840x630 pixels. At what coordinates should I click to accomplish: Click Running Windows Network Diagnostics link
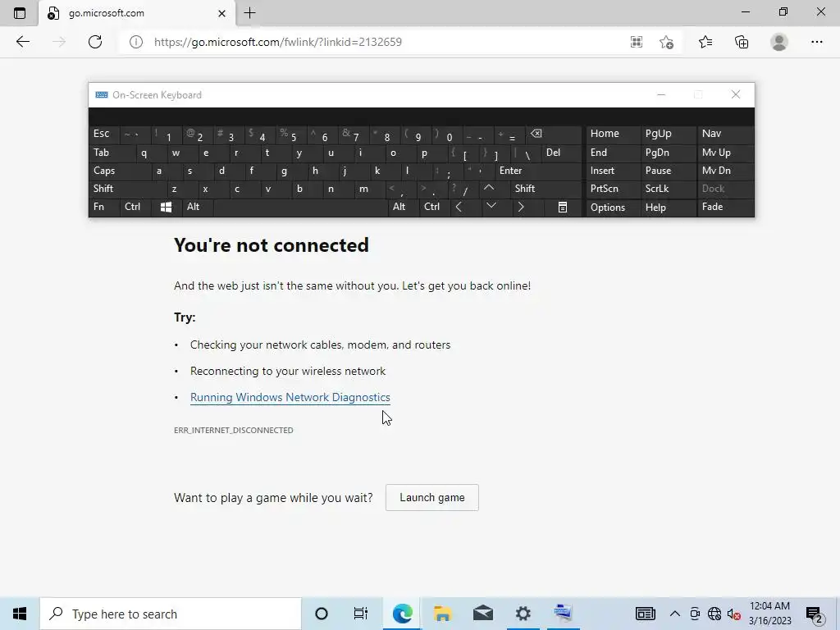click(290, 397)
